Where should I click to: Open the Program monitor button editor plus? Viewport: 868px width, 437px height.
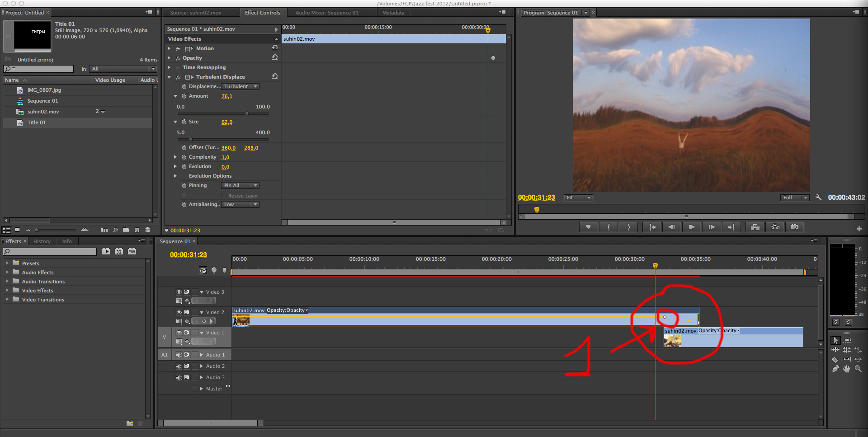tap(859, 229)
